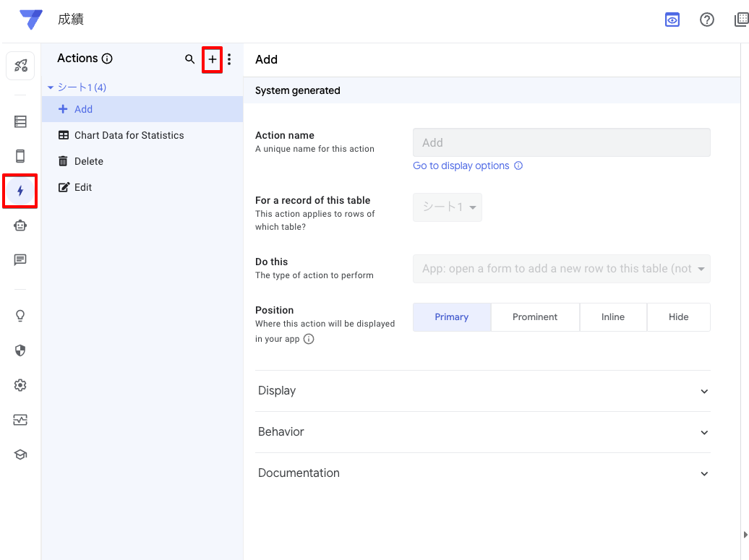Select Chart Data for Statistics action
749x560 pixels.
129,135
